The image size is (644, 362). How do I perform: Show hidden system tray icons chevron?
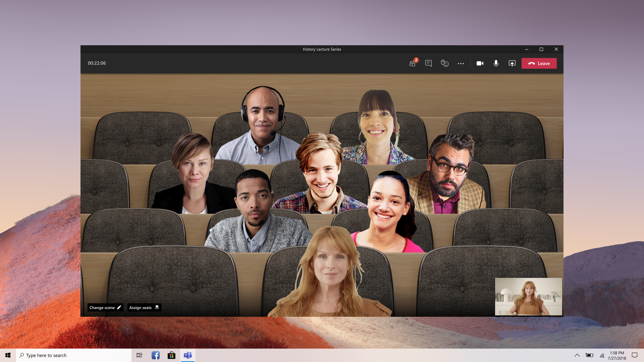pos(577,355)
